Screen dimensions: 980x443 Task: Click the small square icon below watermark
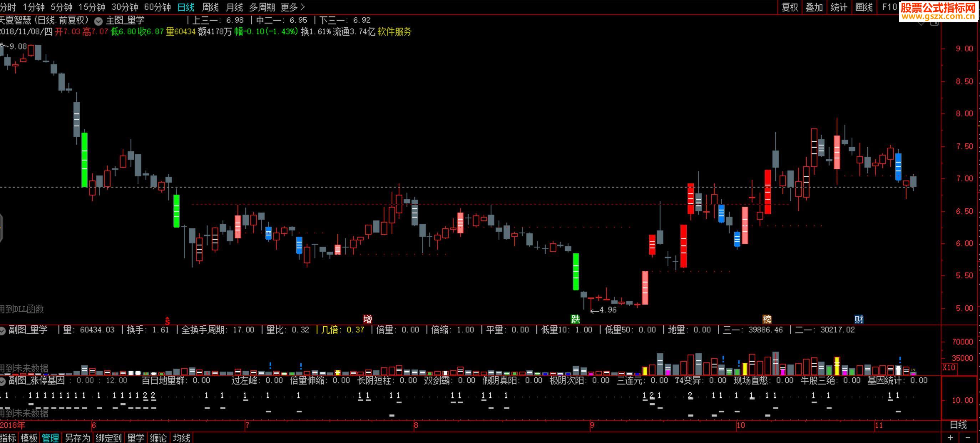[x=934, y=23]
